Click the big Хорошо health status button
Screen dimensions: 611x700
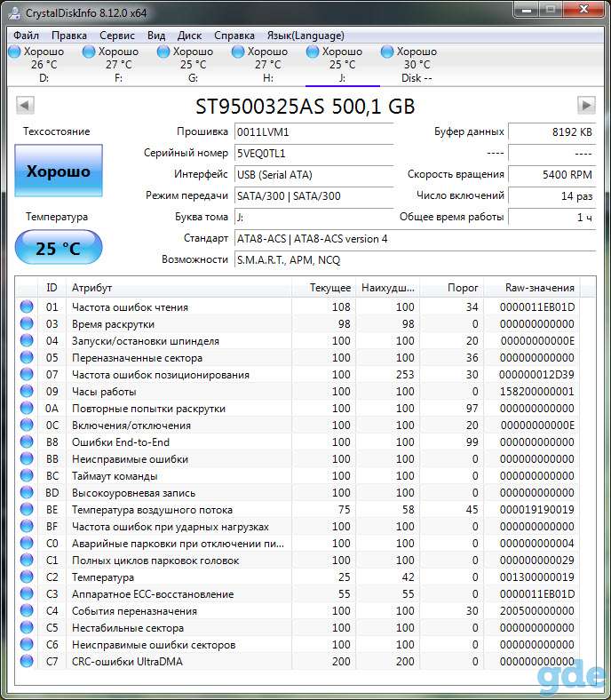coord(59,171)
